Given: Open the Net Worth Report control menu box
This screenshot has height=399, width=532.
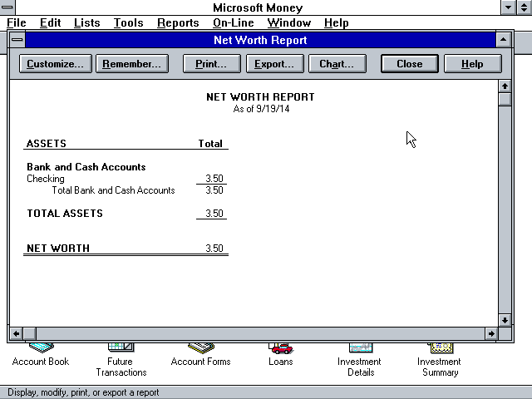Looking at the screenshot, I should pyautogui.click(x=17, y=40).
